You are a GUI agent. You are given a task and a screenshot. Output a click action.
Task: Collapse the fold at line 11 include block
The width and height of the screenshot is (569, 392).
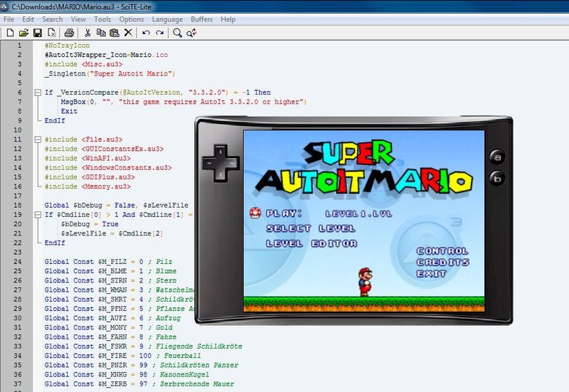click(38, 139)
